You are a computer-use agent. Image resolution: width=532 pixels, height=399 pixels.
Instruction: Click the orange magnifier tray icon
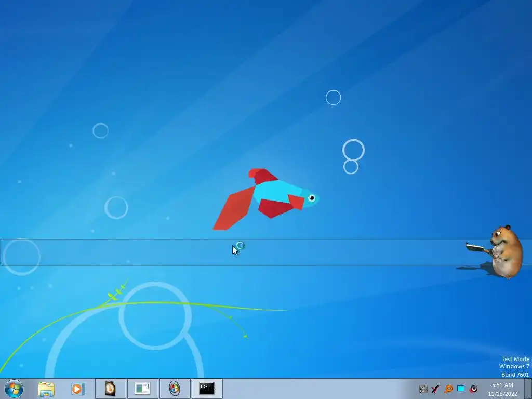(x=448, y=389)
